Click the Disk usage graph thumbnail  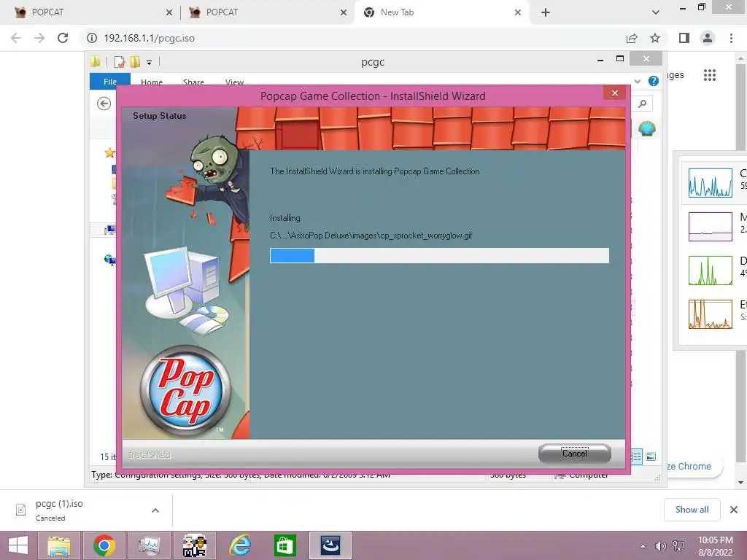tap(711, 271)
